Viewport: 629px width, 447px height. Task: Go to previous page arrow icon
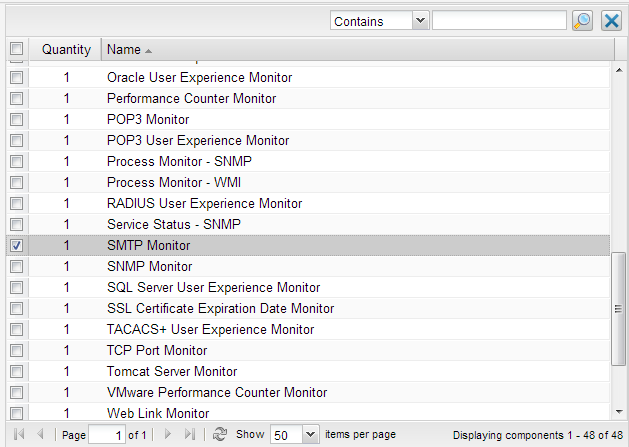[40, 434]
